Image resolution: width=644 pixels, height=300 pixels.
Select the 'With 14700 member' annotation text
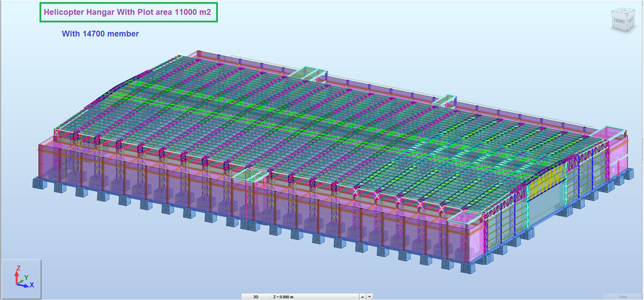100,34
